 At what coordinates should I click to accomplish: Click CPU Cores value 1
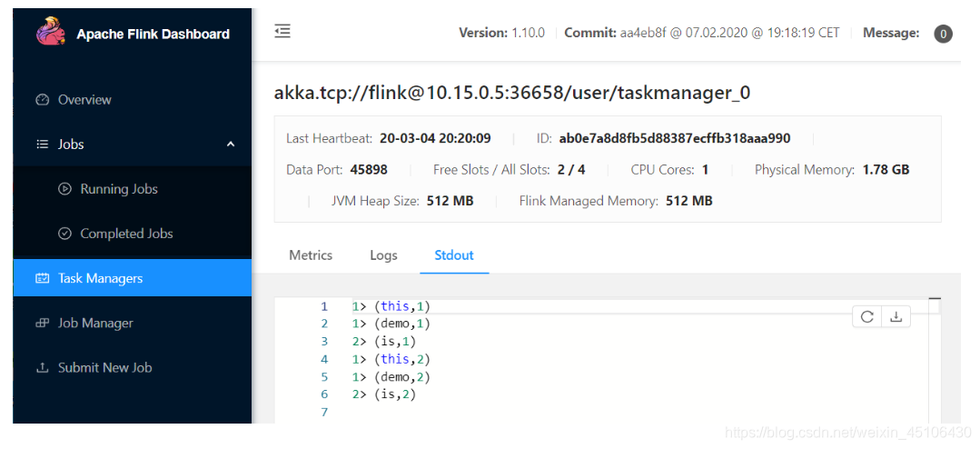click(x=706, y=169)
